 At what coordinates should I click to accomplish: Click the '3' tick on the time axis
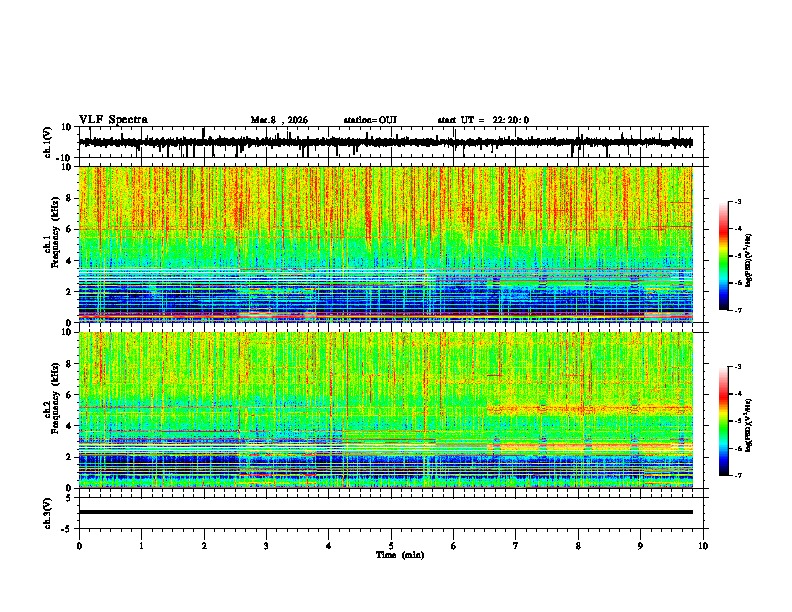[x=266, y=546]
